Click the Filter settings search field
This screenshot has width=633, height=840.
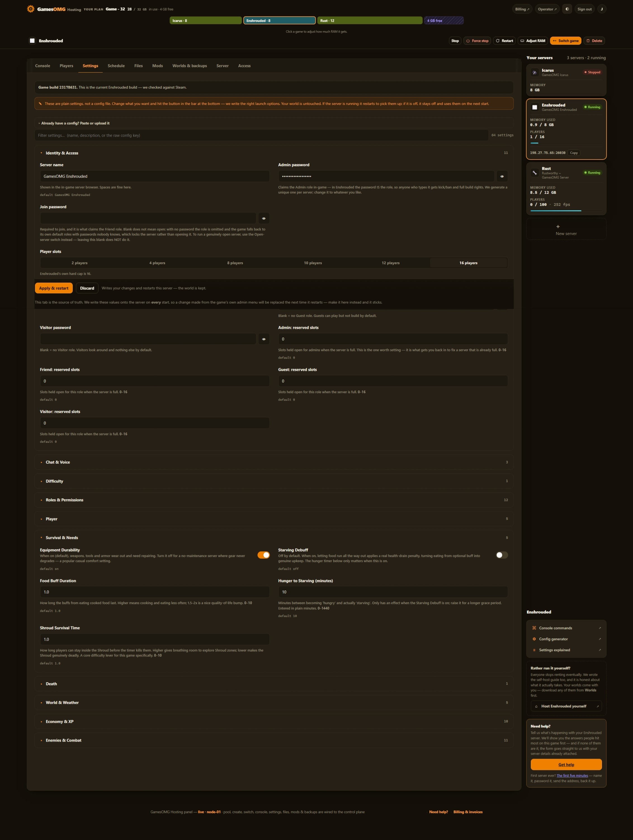pos(261,135)
